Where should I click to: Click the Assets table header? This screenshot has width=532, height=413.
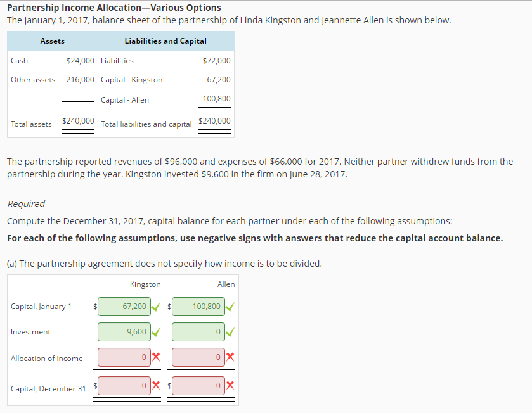(52, 41)
